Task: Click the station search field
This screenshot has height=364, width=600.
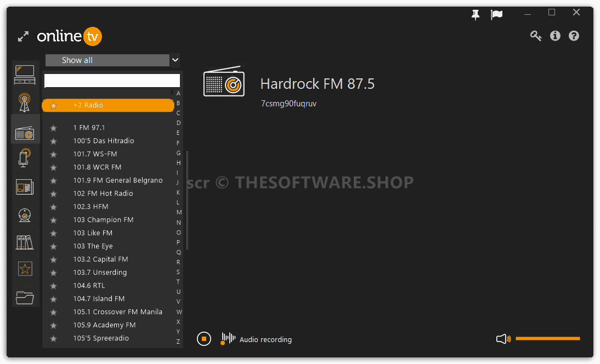Action: pos(112,81)
